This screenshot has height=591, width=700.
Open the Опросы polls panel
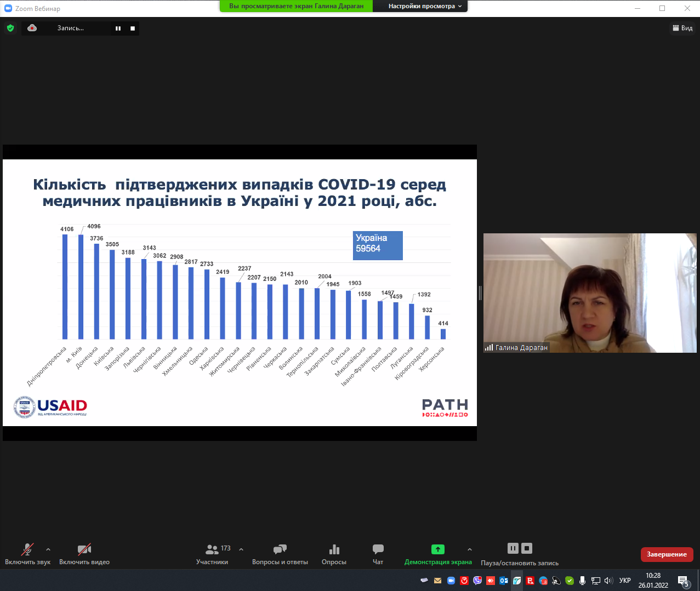point(334,554)
